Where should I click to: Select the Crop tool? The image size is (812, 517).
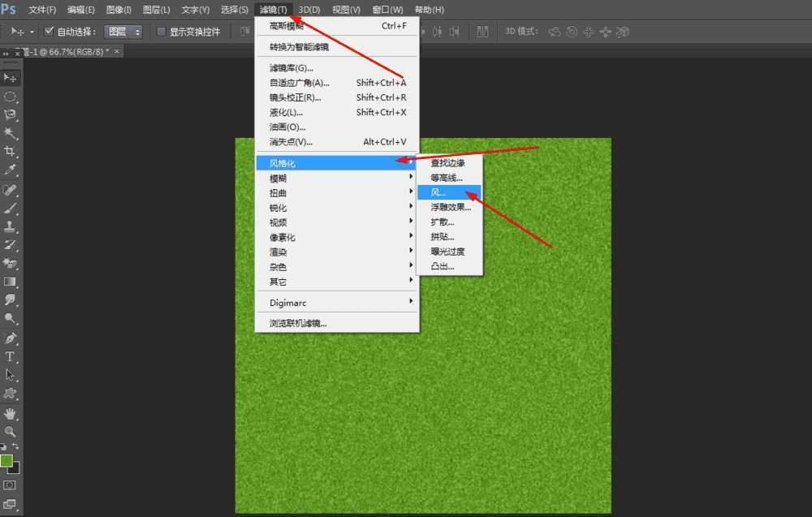(x=11, y=152)
